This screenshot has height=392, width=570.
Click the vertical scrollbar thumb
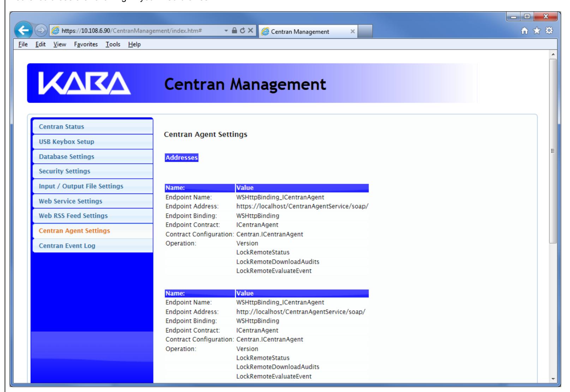[x=553, y=151]
